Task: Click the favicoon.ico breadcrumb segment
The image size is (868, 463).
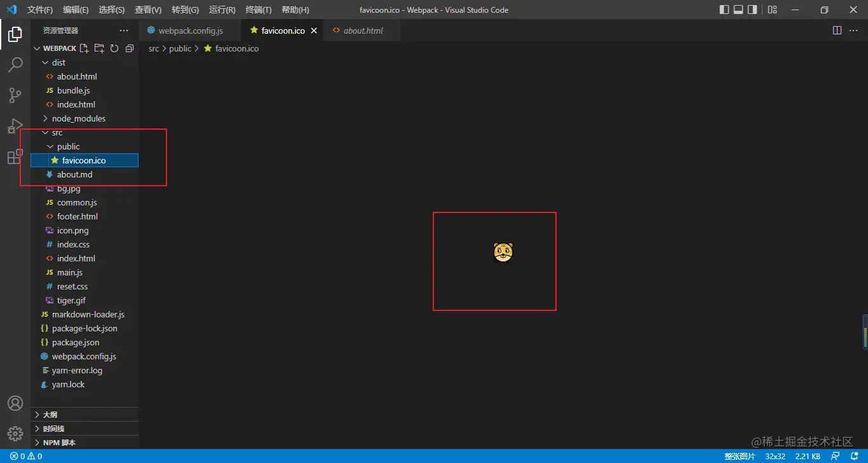Action: coord(231,48)
